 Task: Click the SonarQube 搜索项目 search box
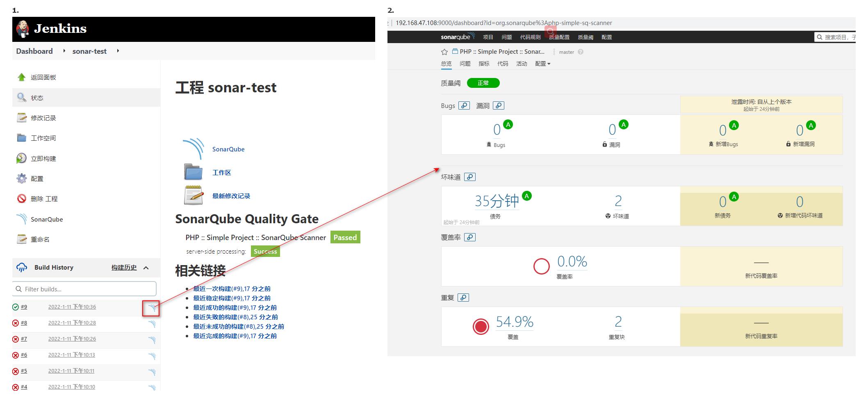click(x=835, y=37)
